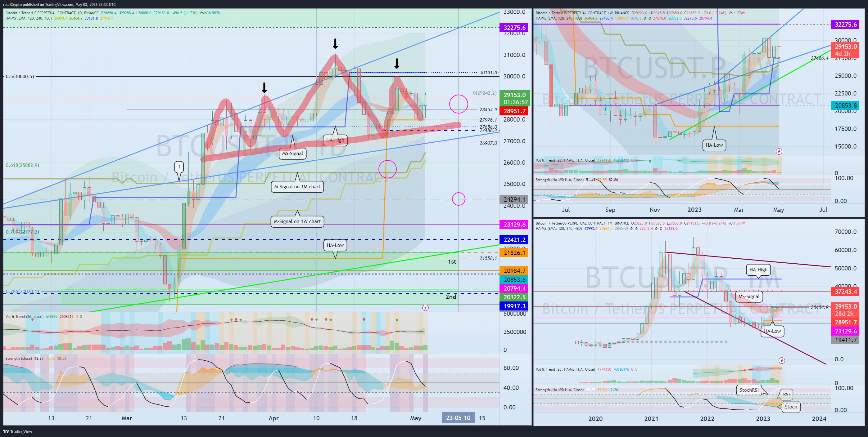Screen dimensions: 868x437
Task: Click the lightning bolt icon on the monthly chart
Action: click(782, 361)
